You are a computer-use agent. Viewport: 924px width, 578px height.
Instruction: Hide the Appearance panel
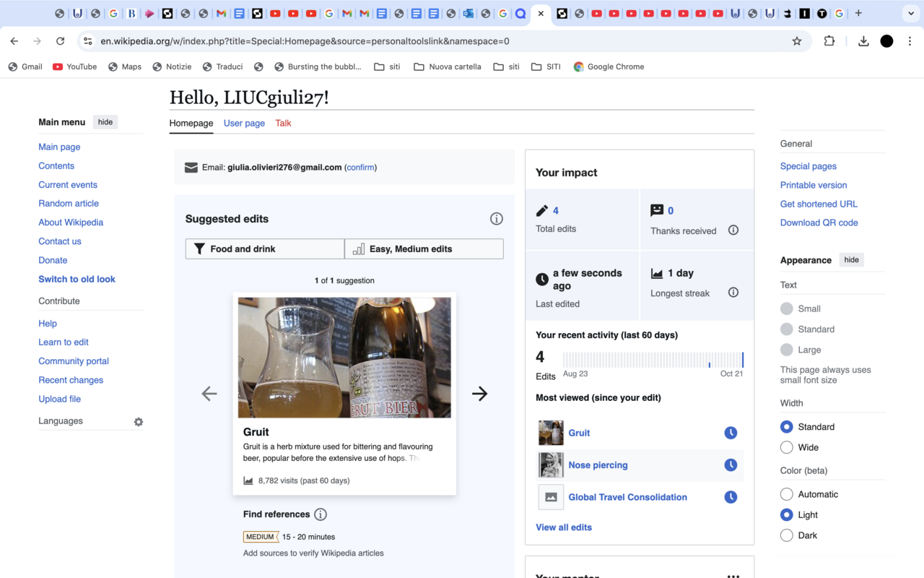tap(852, 260)
